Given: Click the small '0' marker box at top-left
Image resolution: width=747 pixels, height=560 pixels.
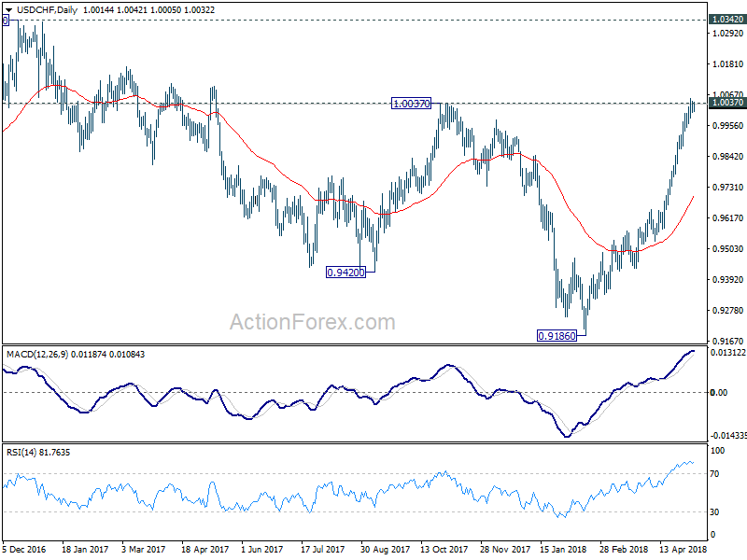Looking at the screenshot, I should coord(6,21).
